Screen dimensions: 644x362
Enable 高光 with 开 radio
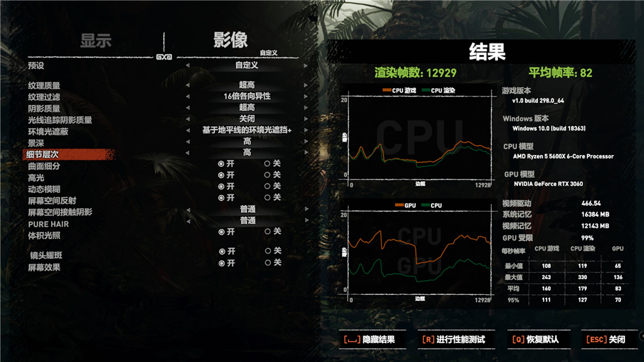coord(221,175)
